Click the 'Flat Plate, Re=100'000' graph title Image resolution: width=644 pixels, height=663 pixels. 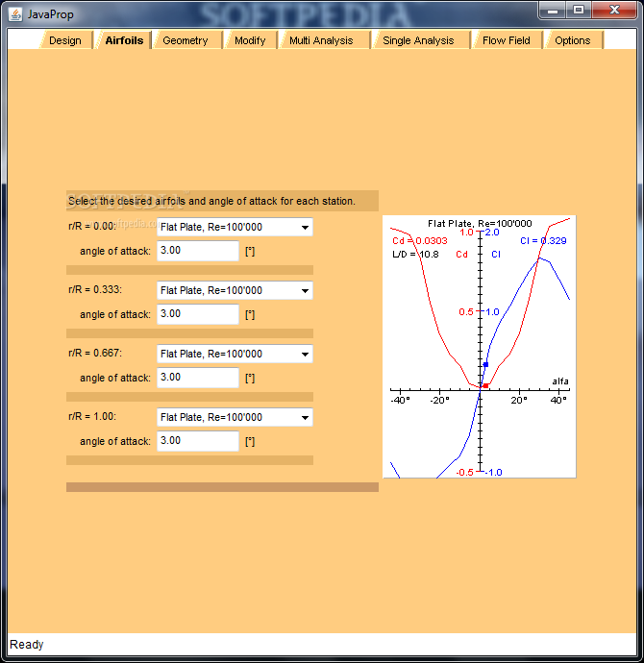[480, 223]
